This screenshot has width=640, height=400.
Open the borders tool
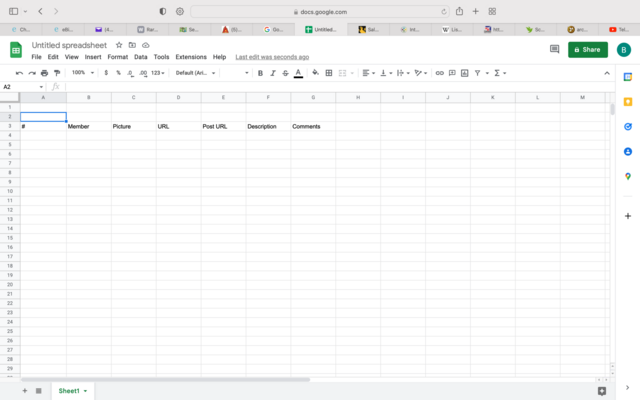pos(329,73)
